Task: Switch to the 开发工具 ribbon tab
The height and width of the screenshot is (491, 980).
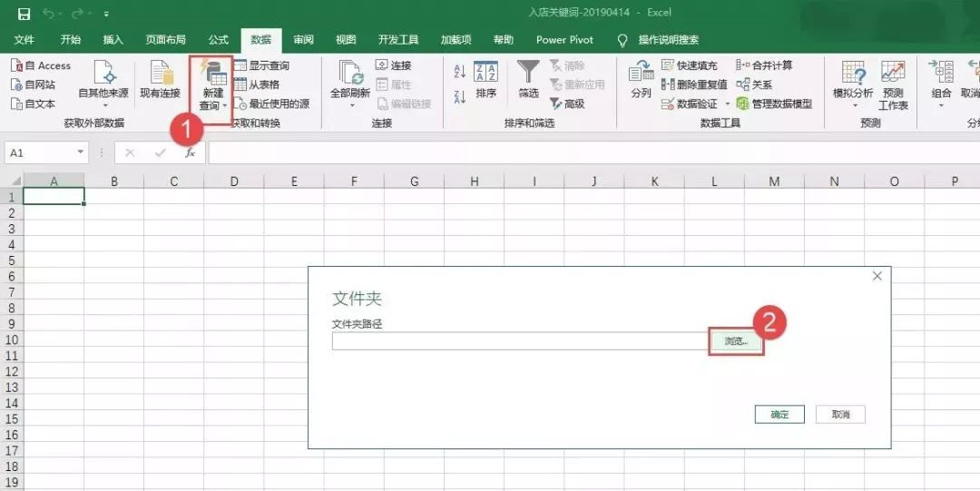Action: point(398,39)
